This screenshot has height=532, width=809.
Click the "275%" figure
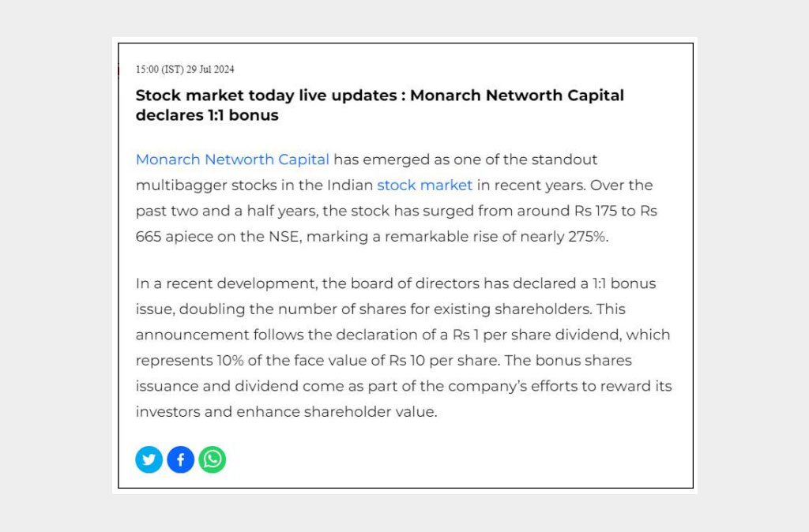click(588, 237)
